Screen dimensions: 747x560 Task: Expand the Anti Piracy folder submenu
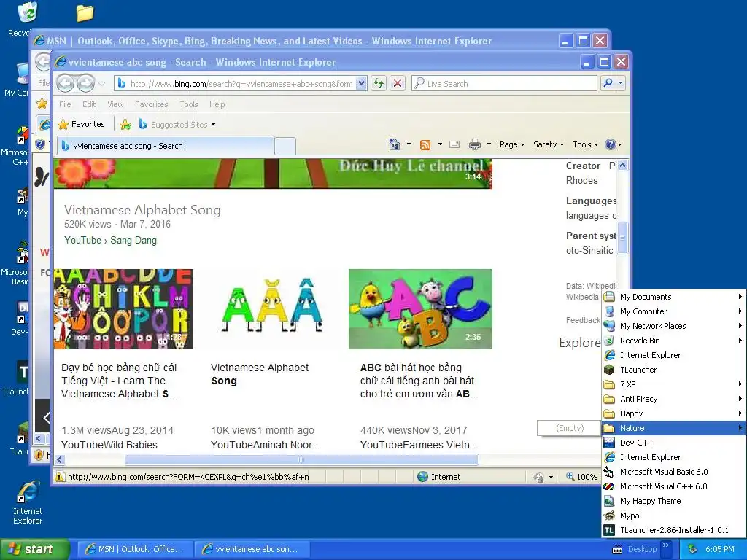pyautogui.click(x=673, y=399)
